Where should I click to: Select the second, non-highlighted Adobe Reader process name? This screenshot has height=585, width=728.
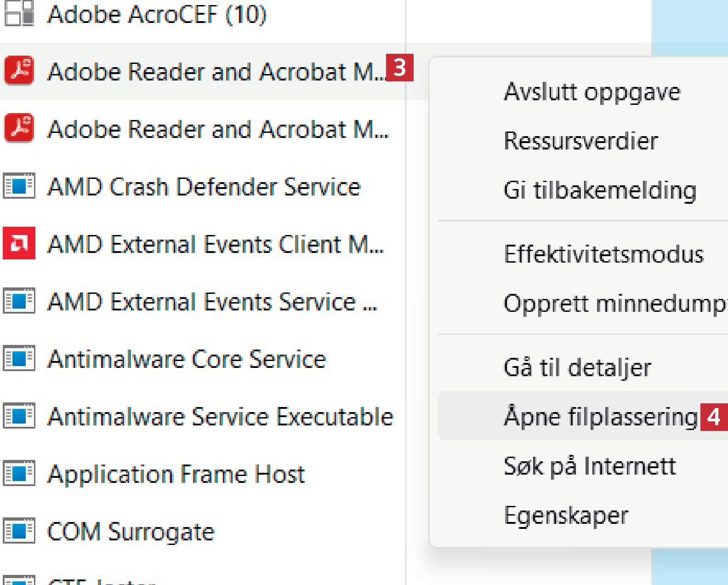tap(218, 129)
